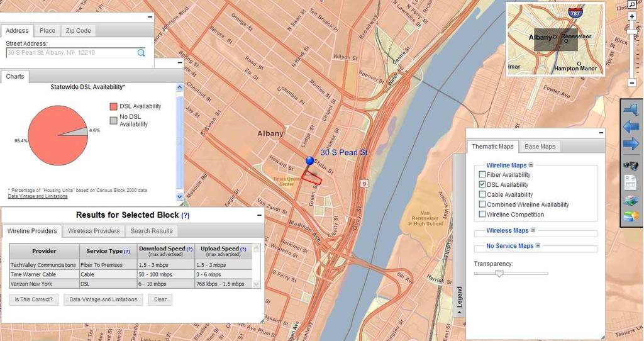The width and height of the screenshot is (644, 341).
Task: Open the report document icon
Action: (x=631, y=182)
